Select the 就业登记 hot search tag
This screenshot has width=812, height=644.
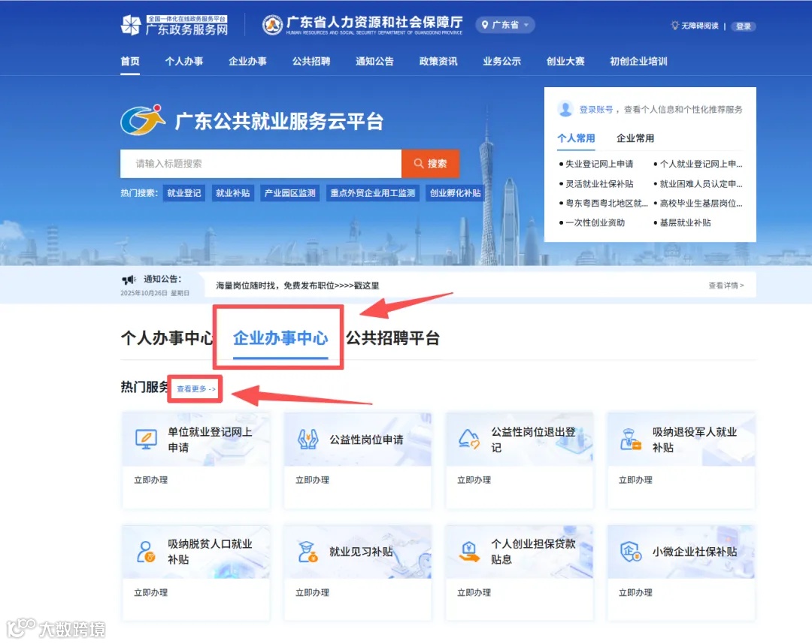coord(184,193)
